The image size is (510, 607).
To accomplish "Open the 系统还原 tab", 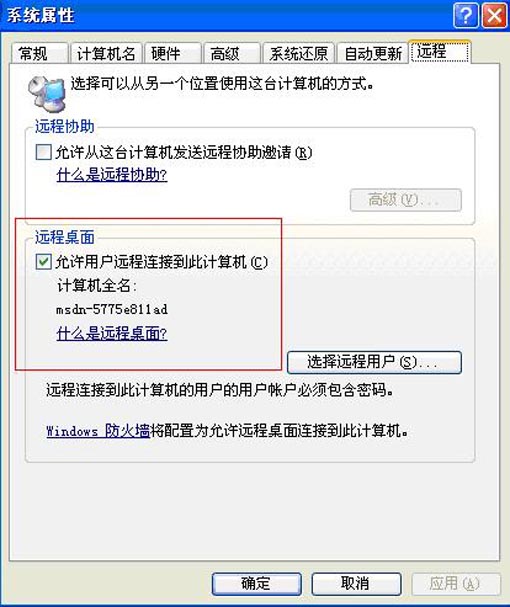I will coord(298,53).
